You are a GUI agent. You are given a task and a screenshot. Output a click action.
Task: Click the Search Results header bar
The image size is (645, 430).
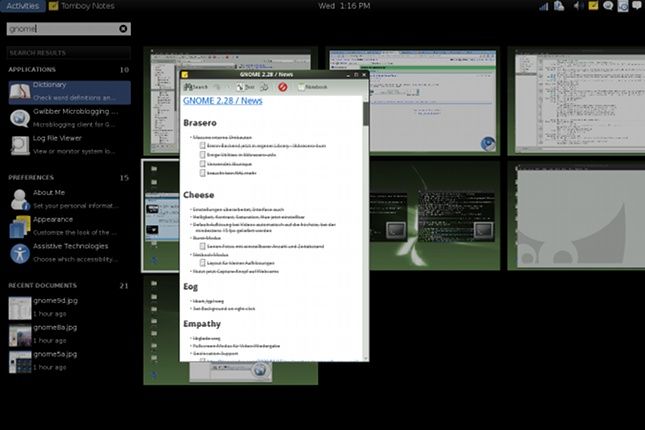tap(69, 53)
